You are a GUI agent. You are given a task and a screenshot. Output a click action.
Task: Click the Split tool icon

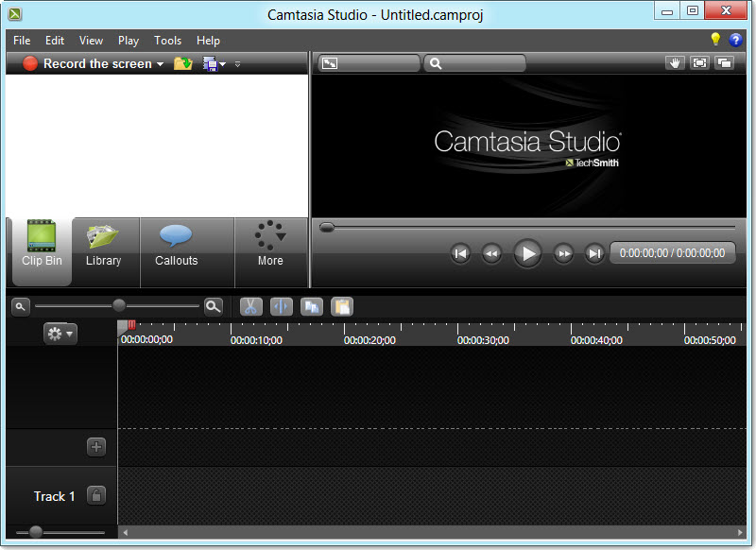(x=282, y=306)
